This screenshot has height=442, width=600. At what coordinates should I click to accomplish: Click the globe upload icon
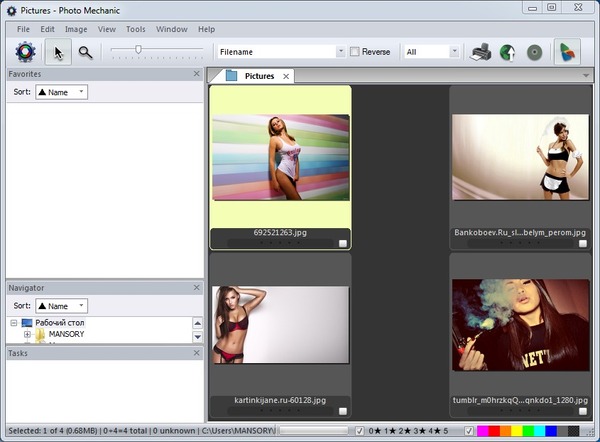(507, 52)
